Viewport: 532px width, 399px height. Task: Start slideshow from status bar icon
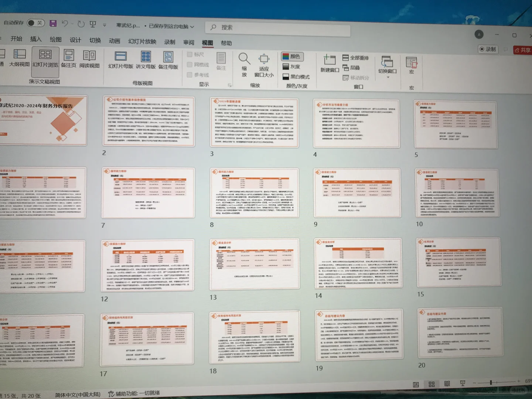(x=462, y=383)
